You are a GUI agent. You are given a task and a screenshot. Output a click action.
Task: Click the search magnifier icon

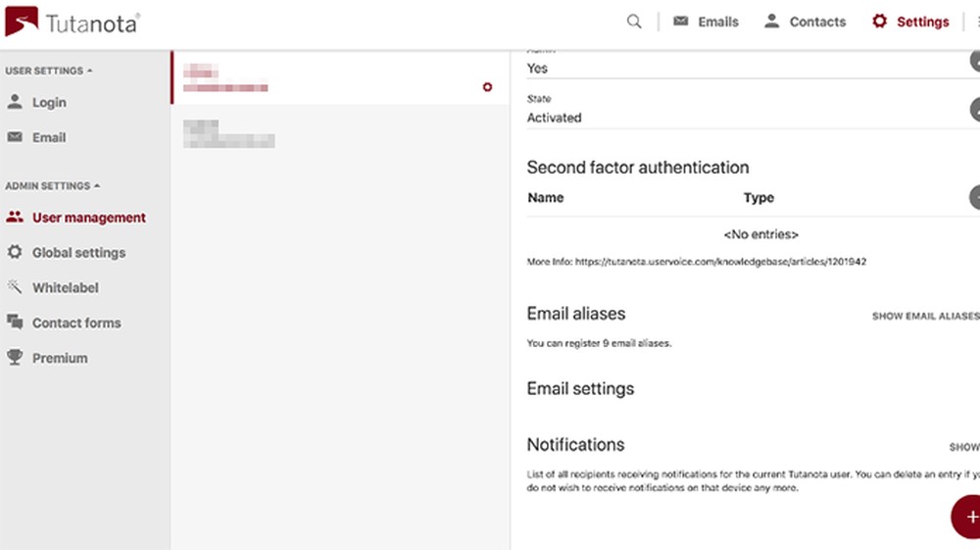pos(634,22)
